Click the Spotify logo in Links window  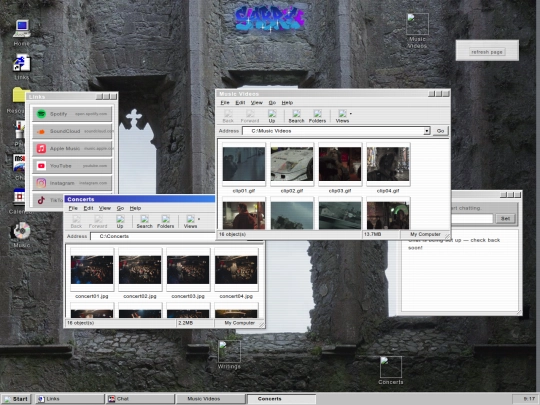pyautogui.click(x=41, y=114)
